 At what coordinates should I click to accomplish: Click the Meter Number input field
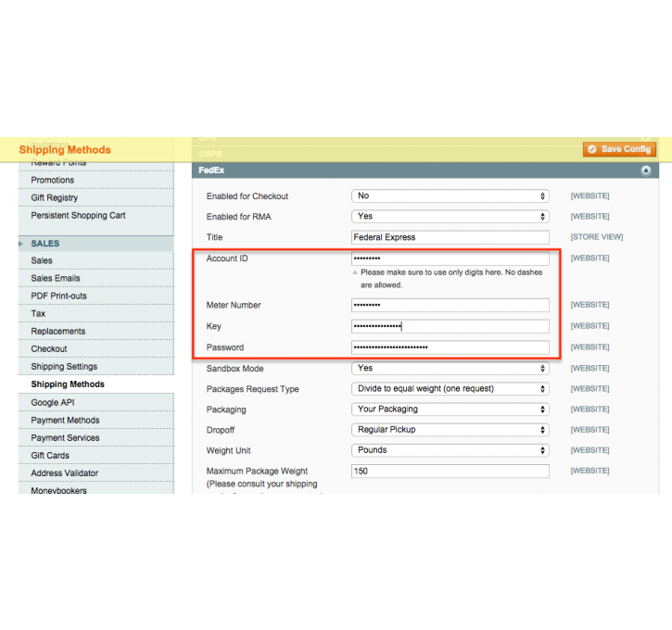pyautogui.click(x=450, y=305)
